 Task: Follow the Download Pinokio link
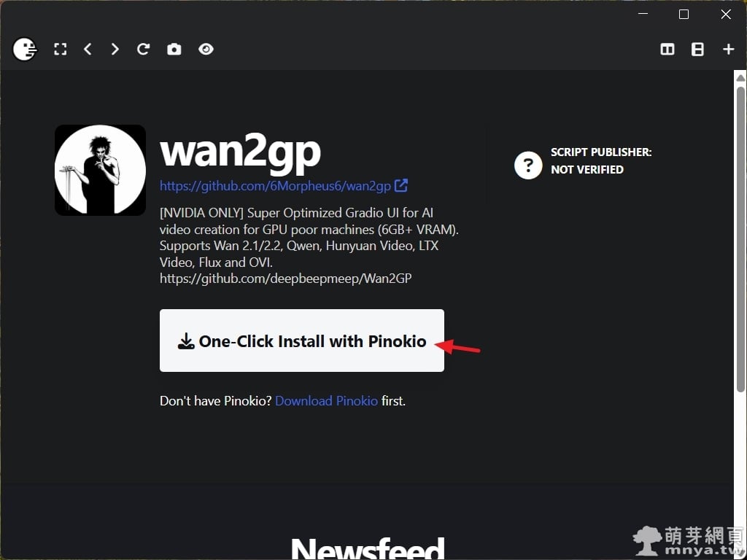(x=326, y=401)
